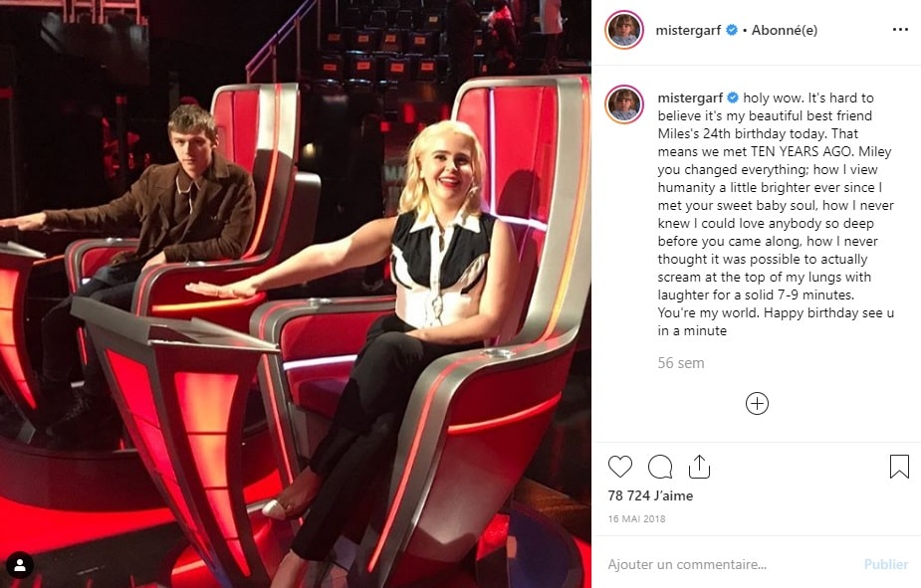This screenshot has width=921, height=588.
Task: View the 78 724 J'aime likes list
Action: click(x=650, y=495)
